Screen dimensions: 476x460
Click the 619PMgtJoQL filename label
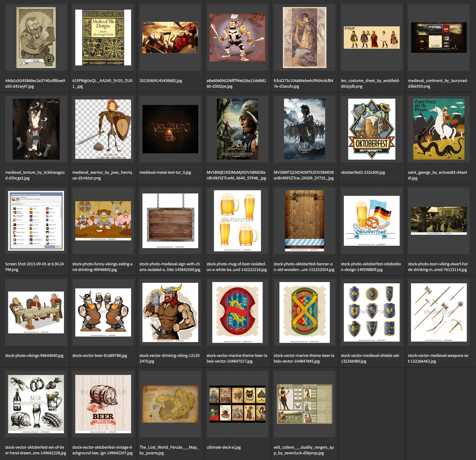(x=102, y=83)
